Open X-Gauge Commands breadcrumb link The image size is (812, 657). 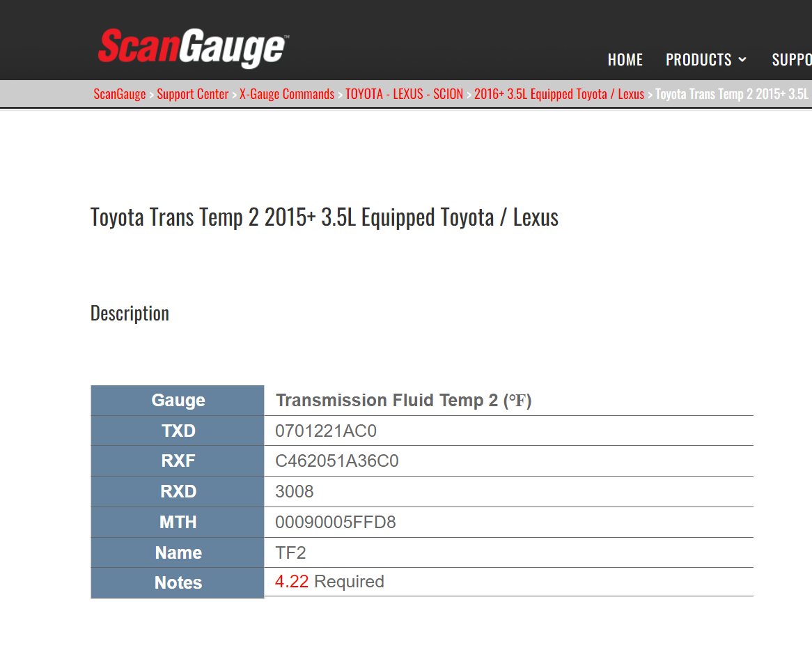pos(287,94)
